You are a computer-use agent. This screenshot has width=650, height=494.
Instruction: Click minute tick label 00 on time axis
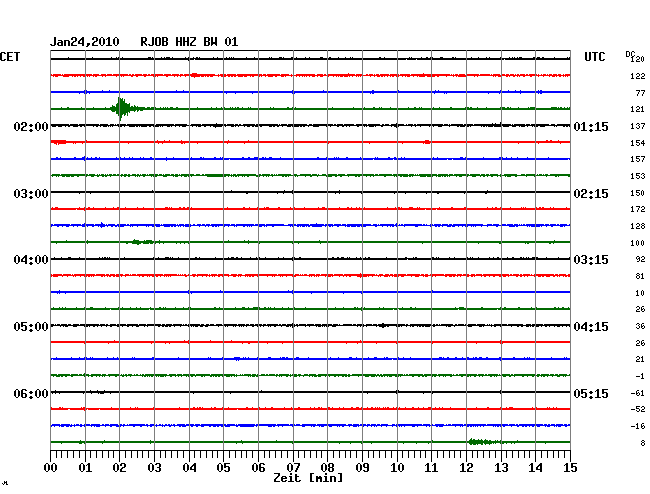51,468
